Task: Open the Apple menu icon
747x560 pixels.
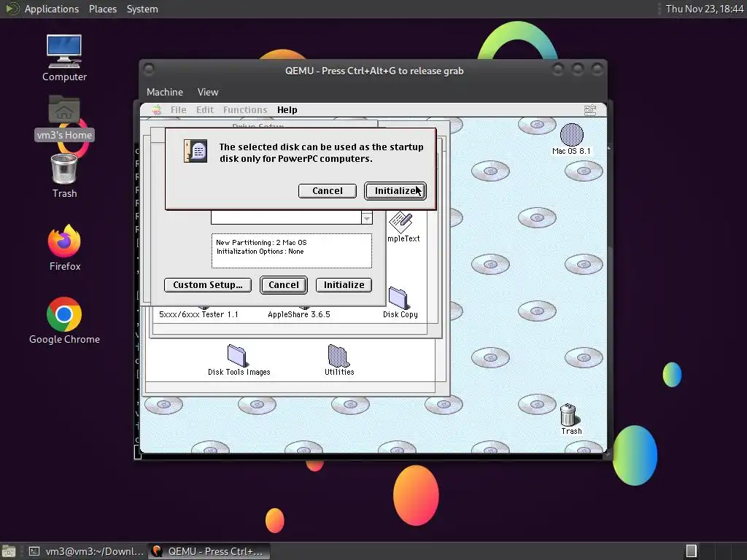Action: [x=157, y=110]
